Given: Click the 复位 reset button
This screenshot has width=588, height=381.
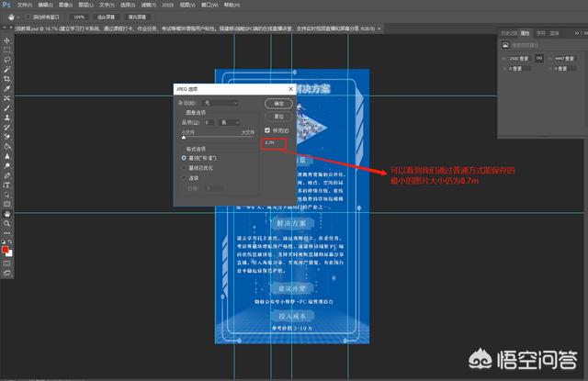Looking at the screenshot, I should coord(278,117).
